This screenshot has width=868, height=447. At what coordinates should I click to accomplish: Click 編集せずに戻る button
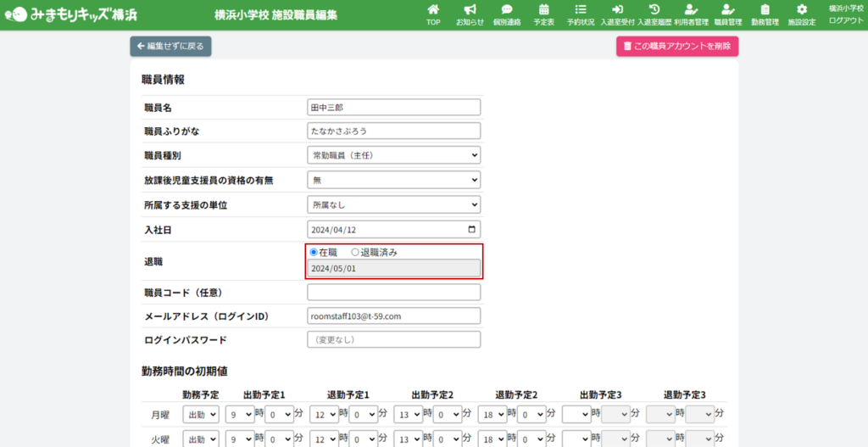coord(170,47)
